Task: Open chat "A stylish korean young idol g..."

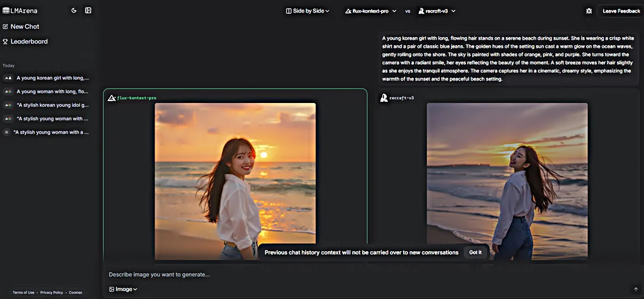Action: [52, 105]
